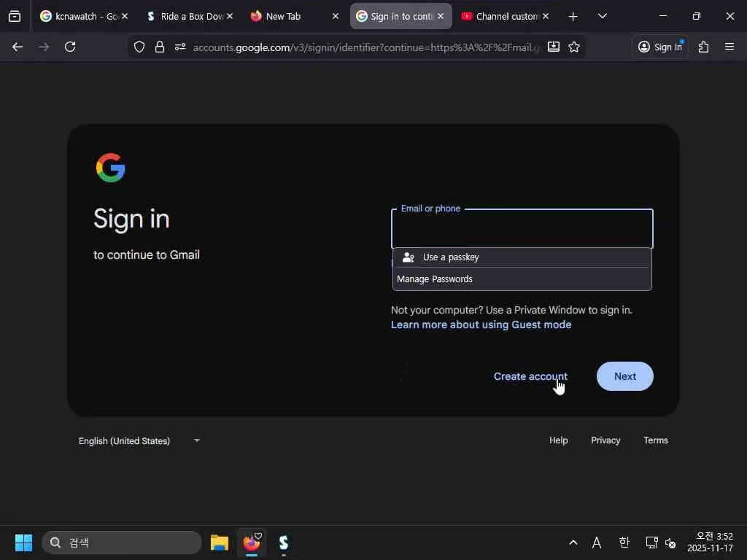Open a new tab with plus button

(x=573, y=17)
